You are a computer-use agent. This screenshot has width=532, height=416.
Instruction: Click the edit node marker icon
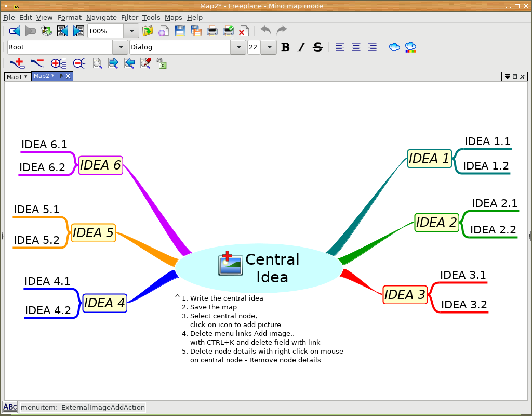[145, 63]
